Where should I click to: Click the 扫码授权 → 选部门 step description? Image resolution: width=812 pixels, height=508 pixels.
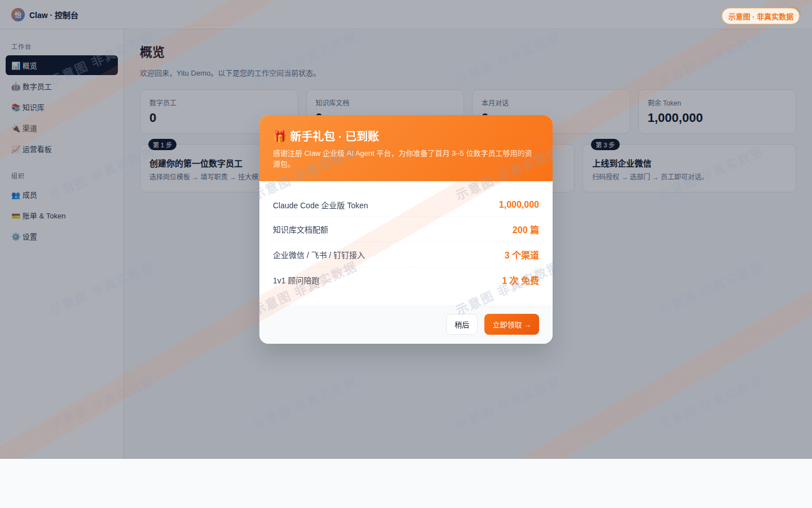(648, 177)
